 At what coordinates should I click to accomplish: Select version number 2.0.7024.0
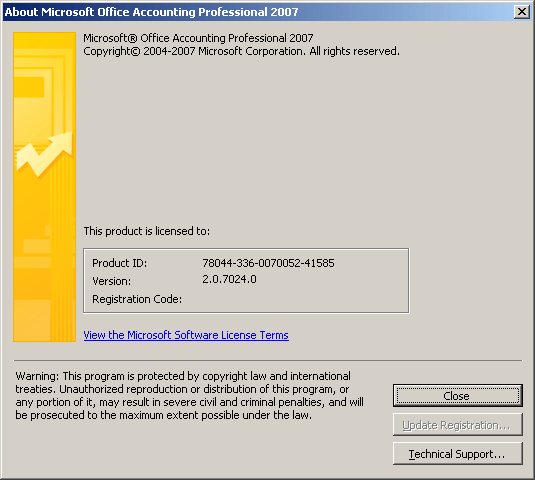point(229,279)
